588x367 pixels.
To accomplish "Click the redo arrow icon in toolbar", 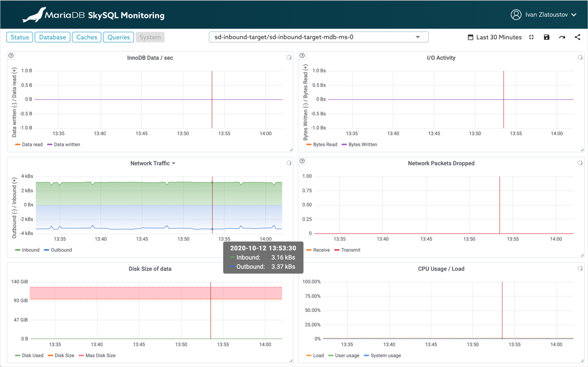I will click(x=562, y=37).
